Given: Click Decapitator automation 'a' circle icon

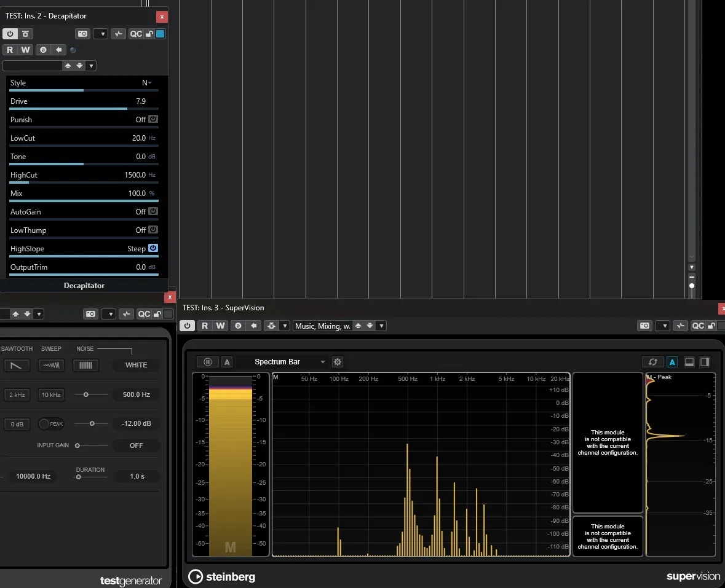Looking at the screenshot, I should click(43, 50).
